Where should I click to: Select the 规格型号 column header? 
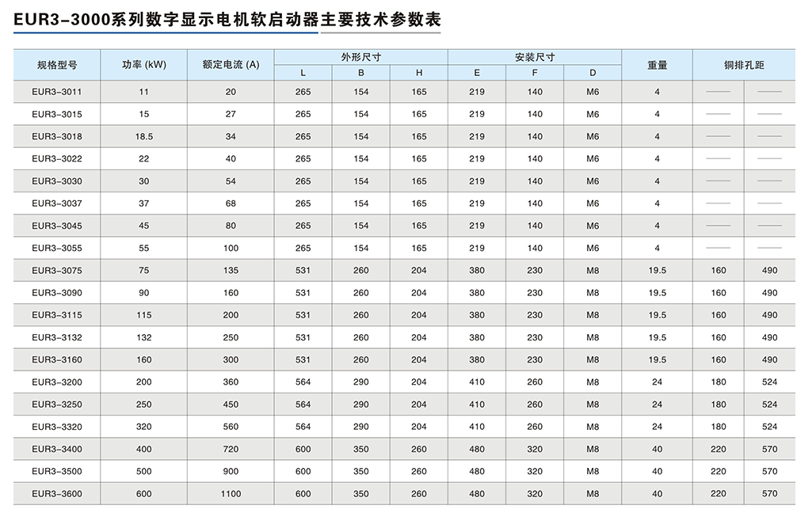[56, 64]
